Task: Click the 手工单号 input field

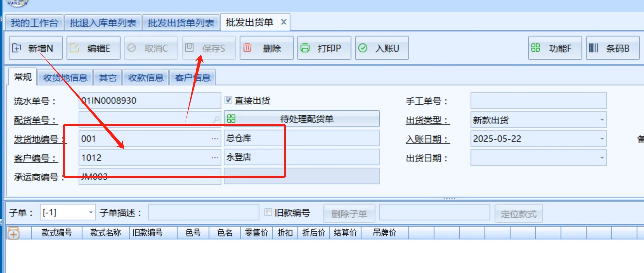Action: [x=538, y=101]
